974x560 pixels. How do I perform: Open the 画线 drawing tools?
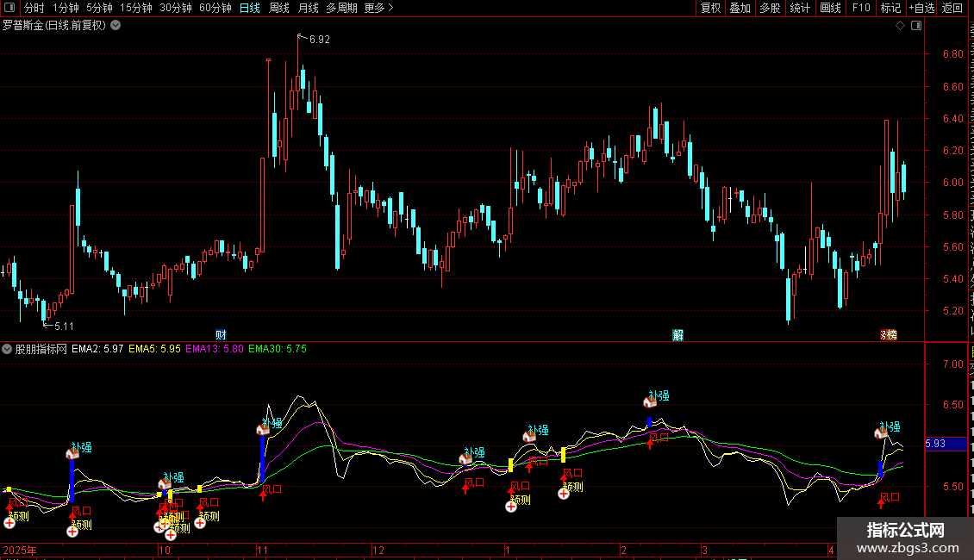(831, 8)
